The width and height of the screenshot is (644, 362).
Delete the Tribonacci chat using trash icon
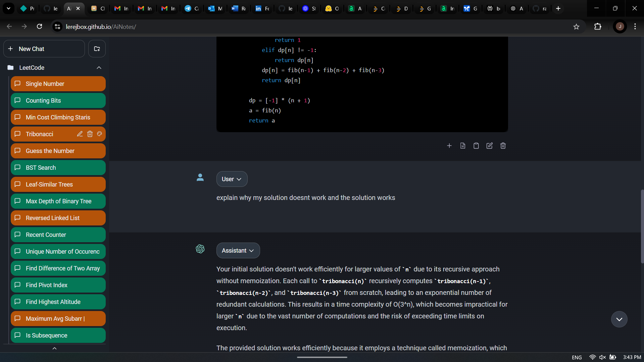(90, 134)
